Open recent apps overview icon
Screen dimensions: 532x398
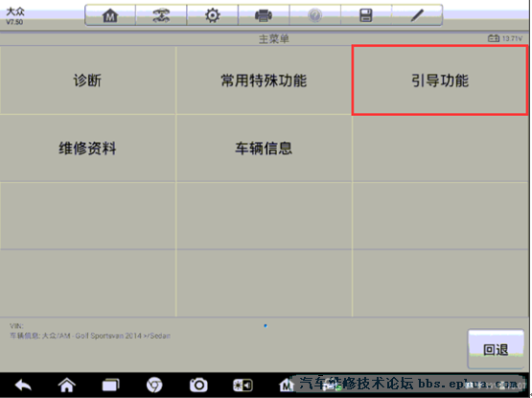(111, 386)
